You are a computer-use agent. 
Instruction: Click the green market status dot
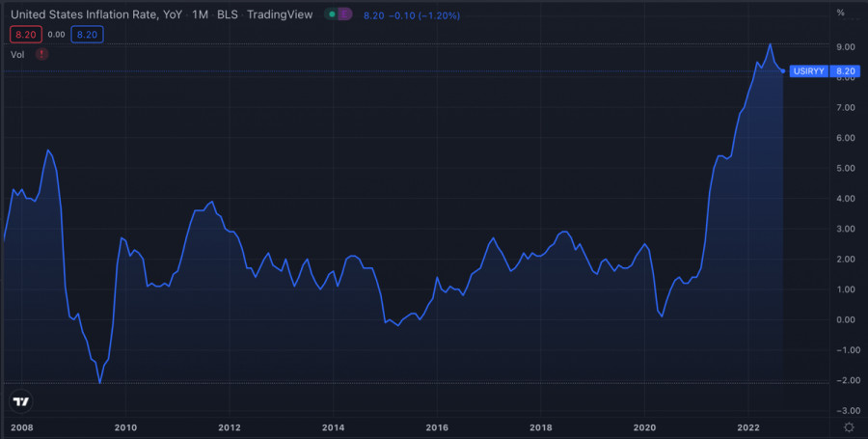pyautogui.click(x=333, y=14)
